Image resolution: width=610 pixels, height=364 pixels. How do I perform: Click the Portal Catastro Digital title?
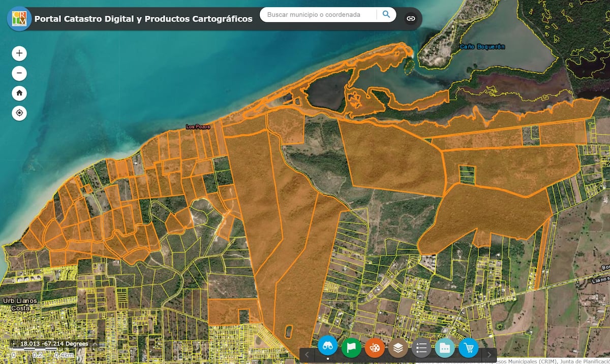coord(143,19)
